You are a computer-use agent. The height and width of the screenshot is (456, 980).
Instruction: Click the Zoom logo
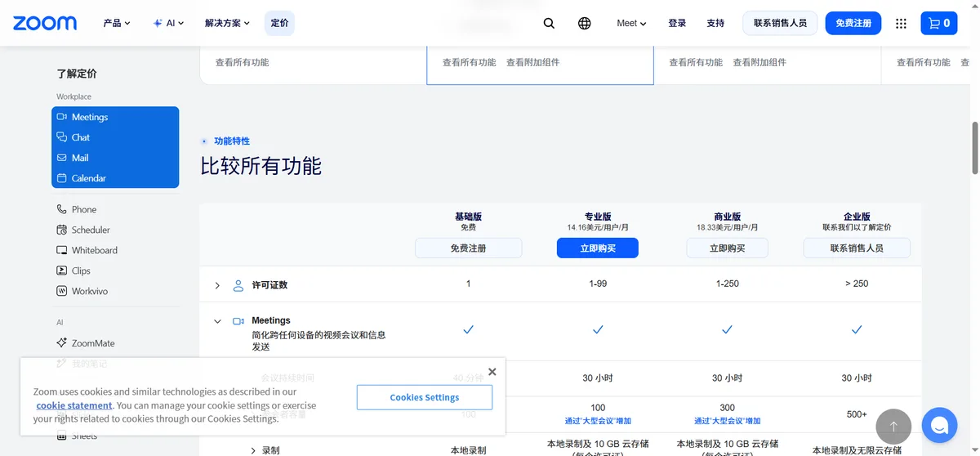(x=45, y=23)
